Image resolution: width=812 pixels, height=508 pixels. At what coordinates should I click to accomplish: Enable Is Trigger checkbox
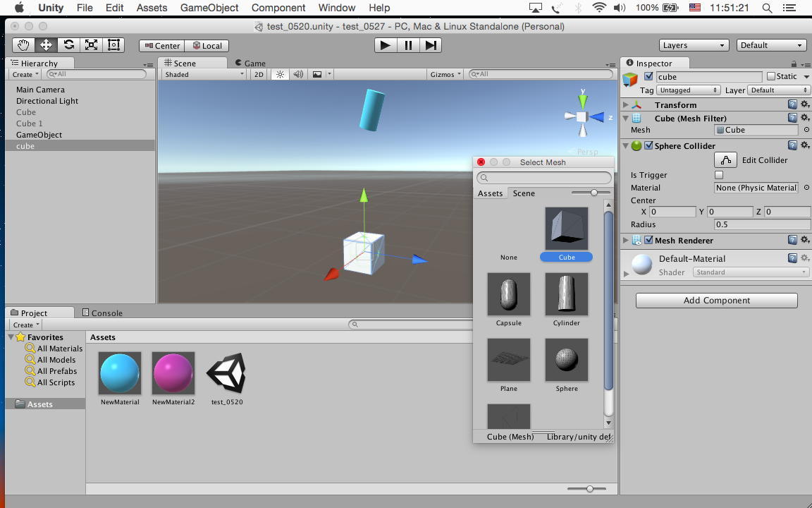click(719, 175)
